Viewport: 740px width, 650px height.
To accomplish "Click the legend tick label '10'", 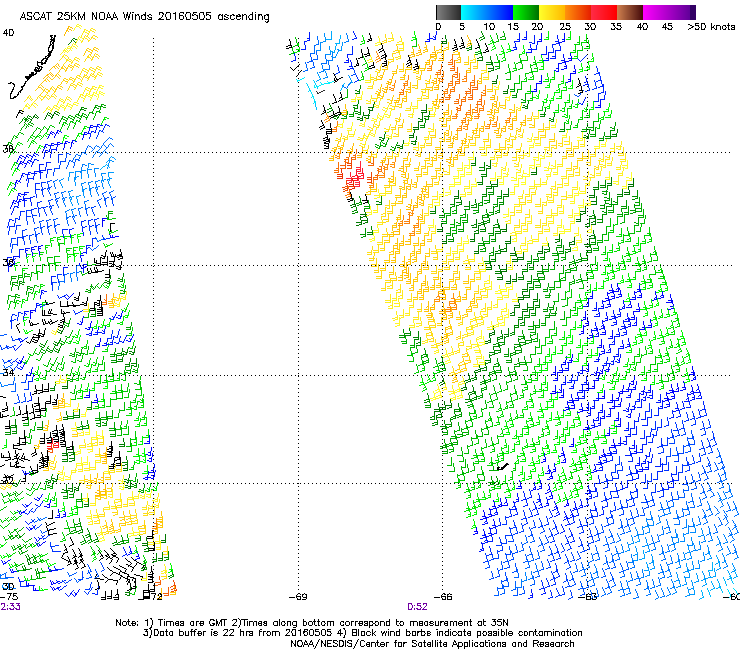I will [x=489, y=27].
